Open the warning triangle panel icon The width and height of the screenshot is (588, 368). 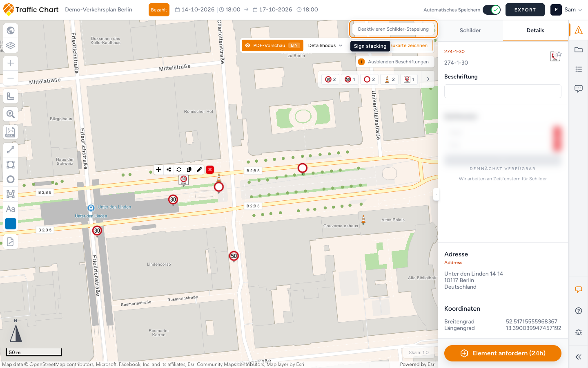(x=579, y=30)
